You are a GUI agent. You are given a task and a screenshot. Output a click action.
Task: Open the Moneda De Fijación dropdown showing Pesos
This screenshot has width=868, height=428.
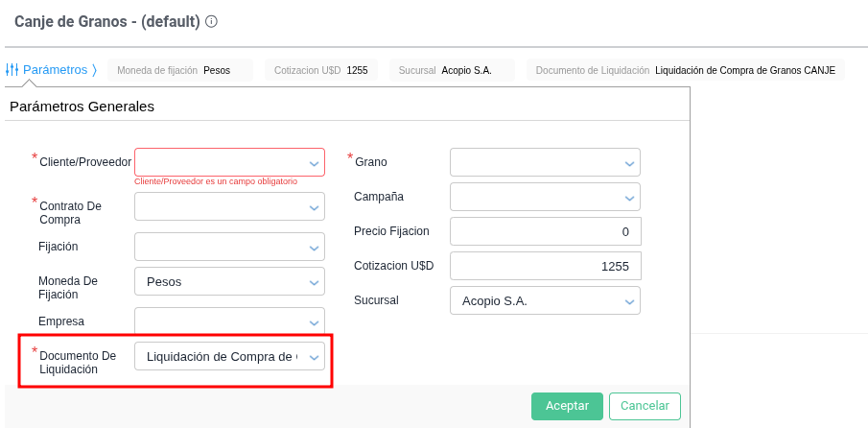tap(229, 281)
